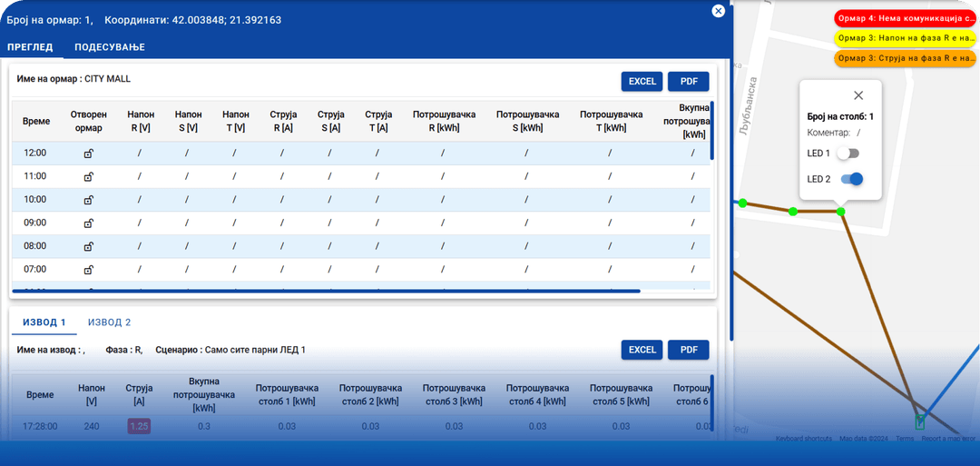Image resolution: width=980 pixels, height=466 pixels.
Task: Select the green pole marker under the popup
Action: [840, 212]
